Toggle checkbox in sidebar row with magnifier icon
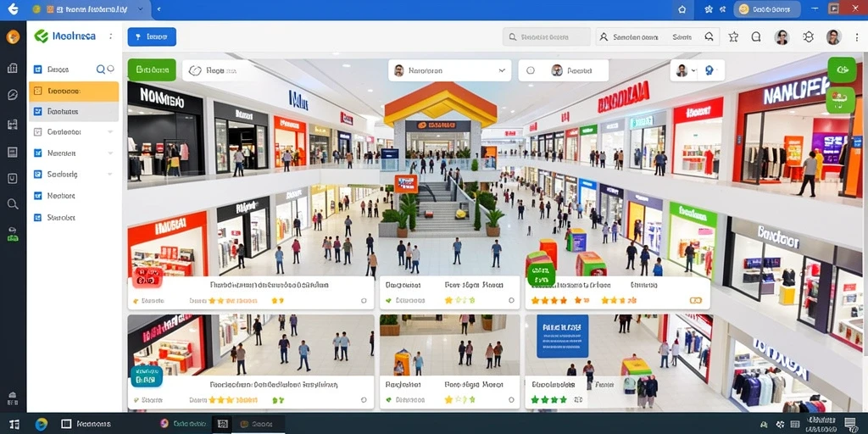868x434 pixels. click(x=37, y=70)
